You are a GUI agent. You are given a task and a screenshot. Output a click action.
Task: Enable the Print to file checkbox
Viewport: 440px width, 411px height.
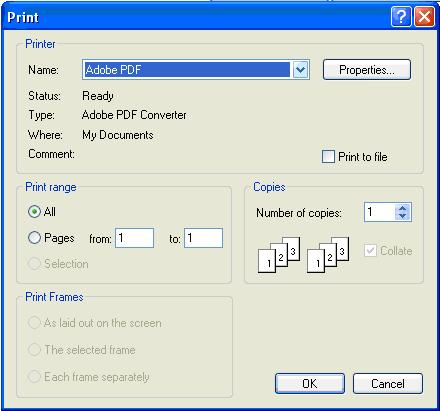[328, 156]
